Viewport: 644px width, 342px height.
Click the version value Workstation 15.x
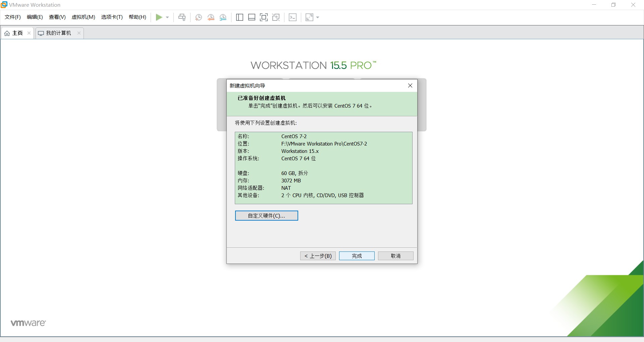coord(300,151)
